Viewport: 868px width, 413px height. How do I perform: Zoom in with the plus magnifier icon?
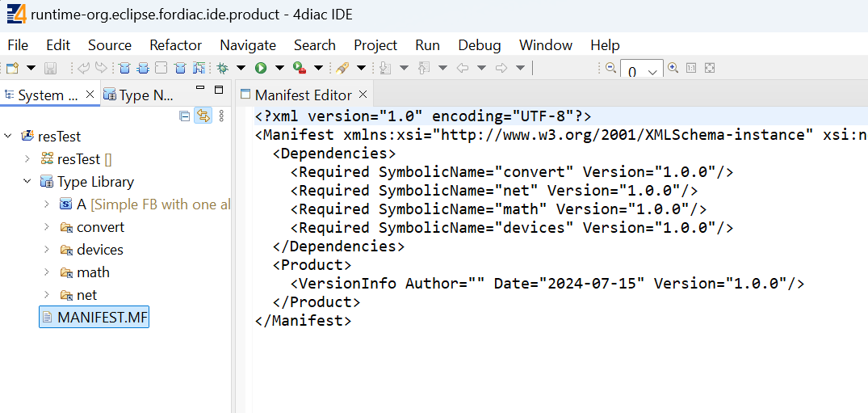(x=673, y=68)
